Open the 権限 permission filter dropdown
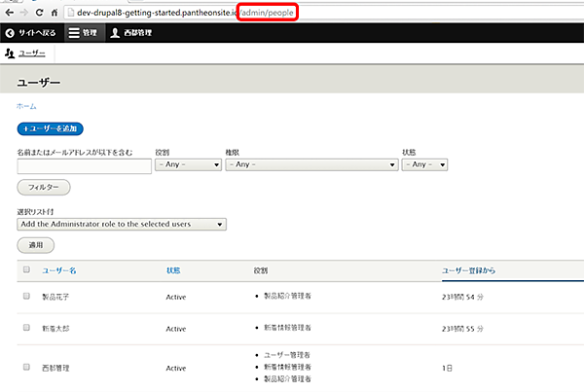Viewport: 584px width, 392px height. [x=309, y=164]
